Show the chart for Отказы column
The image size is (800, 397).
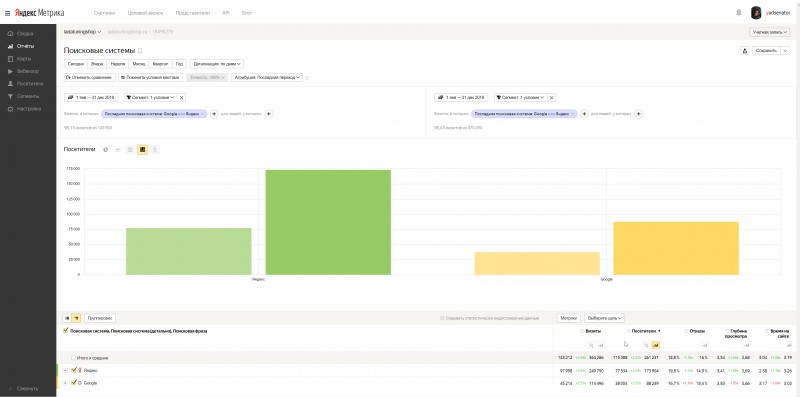pos(705,345)
